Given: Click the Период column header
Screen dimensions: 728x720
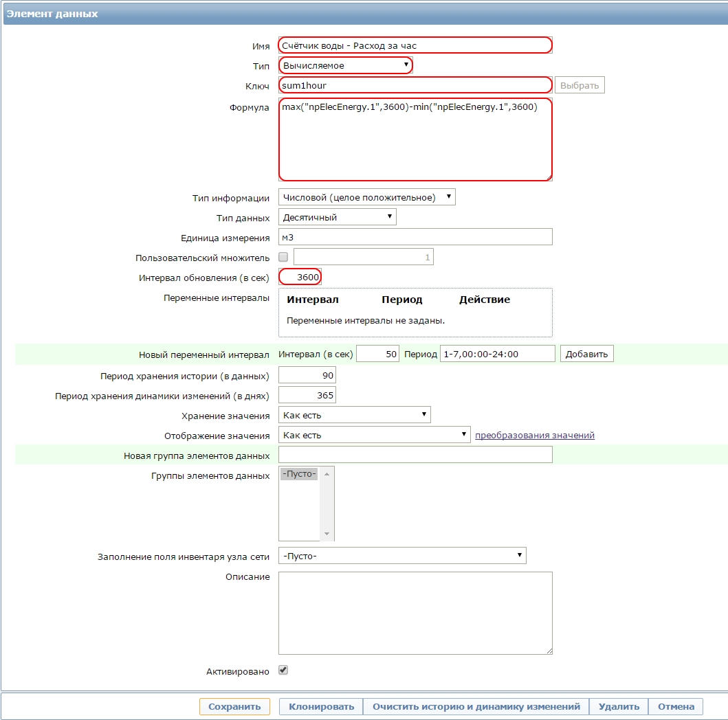Looking at the screenshot, I should (x=402, y=300).
